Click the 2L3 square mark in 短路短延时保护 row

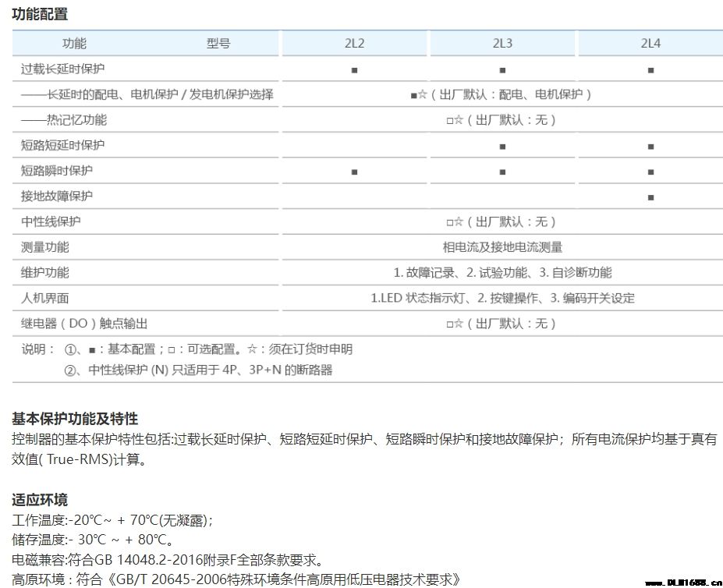[502, 147]
